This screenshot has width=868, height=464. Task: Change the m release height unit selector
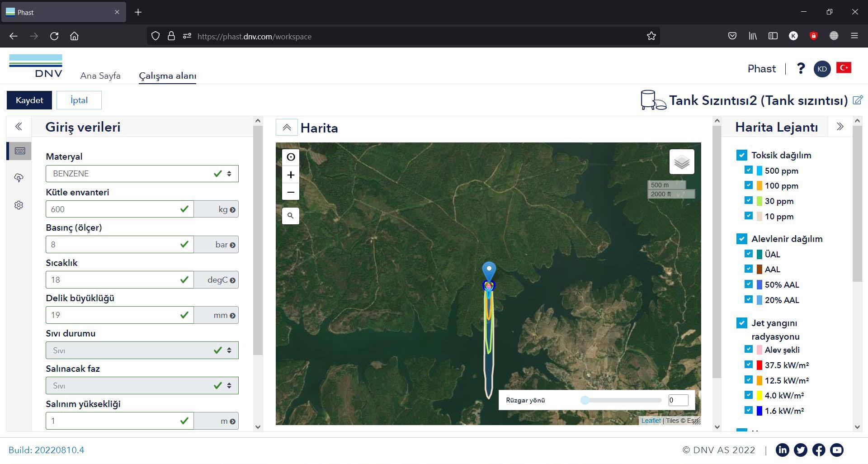217,421
